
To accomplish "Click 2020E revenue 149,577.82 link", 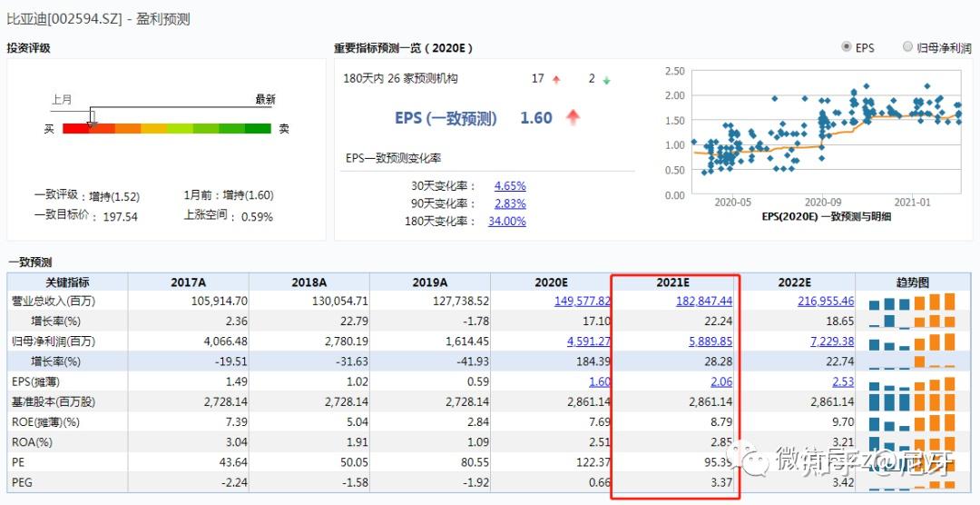I will pos(583,301).
